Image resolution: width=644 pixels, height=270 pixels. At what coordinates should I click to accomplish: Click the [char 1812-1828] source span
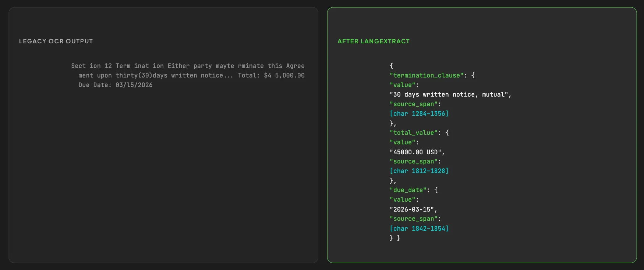[x=419, y=171]
